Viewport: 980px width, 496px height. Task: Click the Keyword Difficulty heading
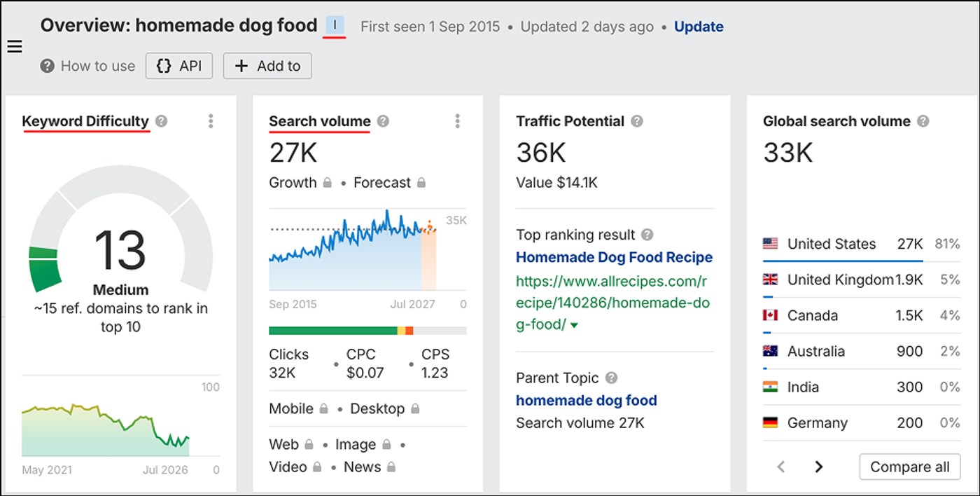85,121
